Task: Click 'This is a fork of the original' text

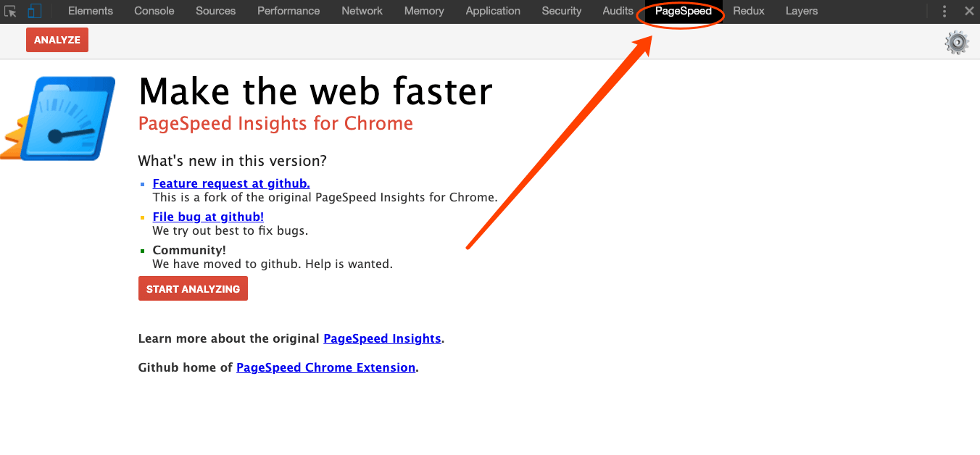Action: [325, 197]
